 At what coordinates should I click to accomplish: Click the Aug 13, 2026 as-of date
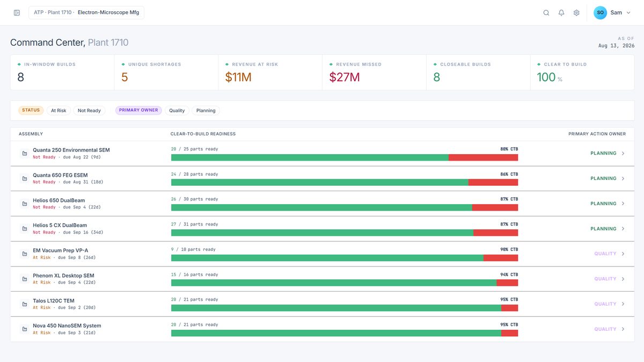(616, 46)
